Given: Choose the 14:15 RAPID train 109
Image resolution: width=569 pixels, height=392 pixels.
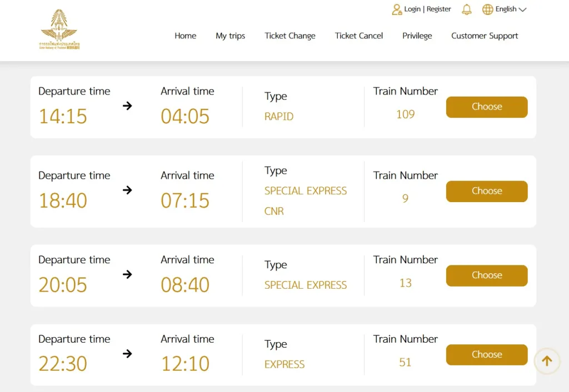Looking at the screenshot, I should coord(487,107).
